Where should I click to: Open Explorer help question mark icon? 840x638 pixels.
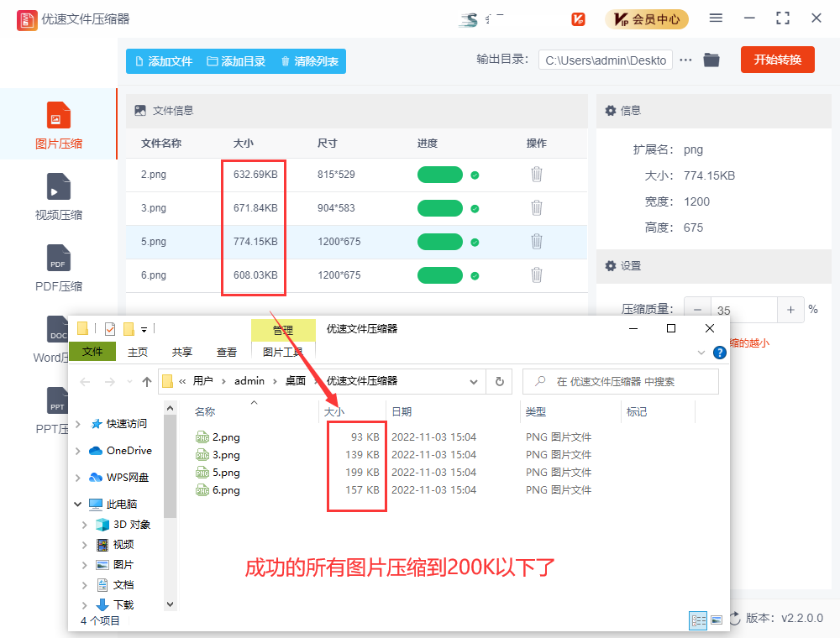coord(720,353)
